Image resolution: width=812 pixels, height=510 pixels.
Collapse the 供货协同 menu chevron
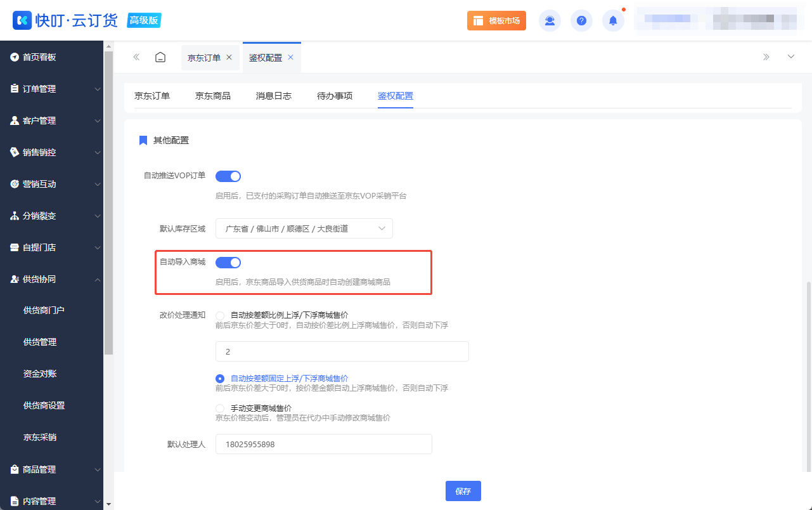[x=98, y=280]
